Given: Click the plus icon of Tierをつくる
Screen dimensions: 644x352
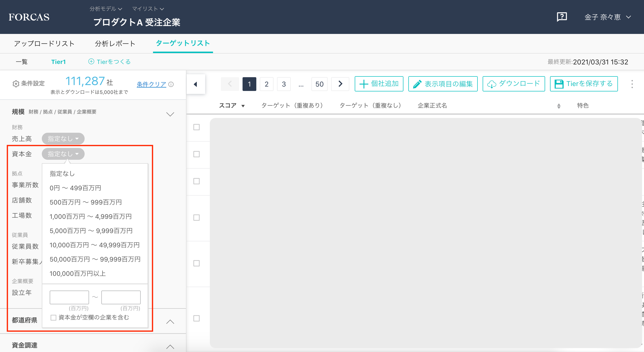Looking at the screenshot, I should (x=91, y=61).
